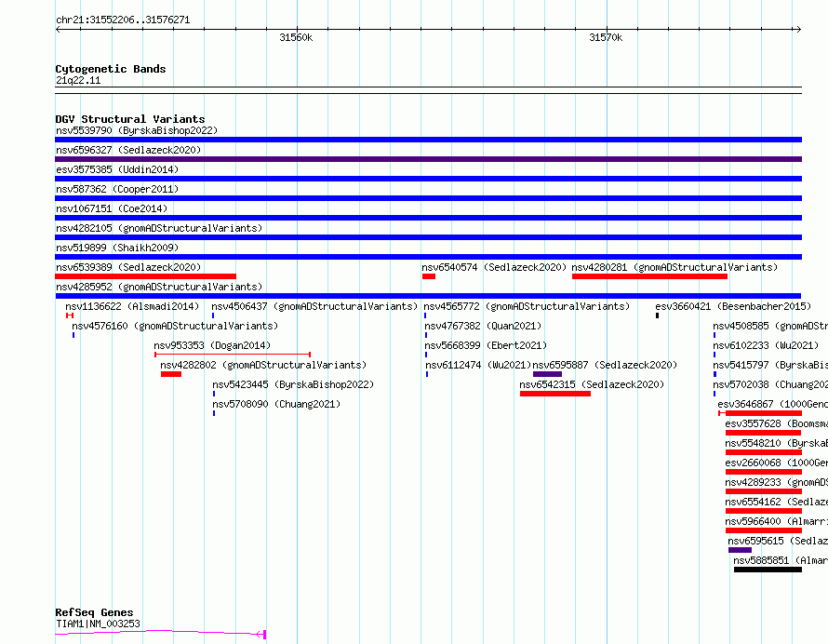Click the 31570k ruler label
Screen dimensions: 828x644
[606, 37]
